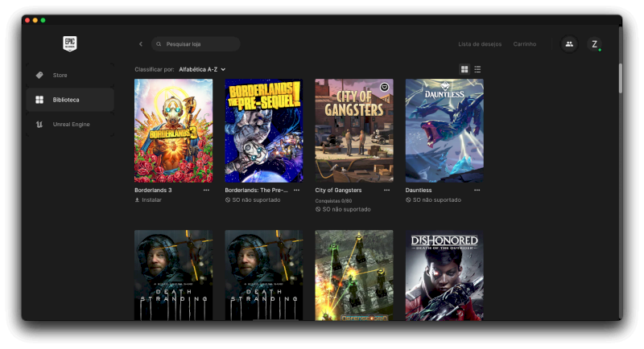Open Borderlands 3 options menu

point(206,191)
